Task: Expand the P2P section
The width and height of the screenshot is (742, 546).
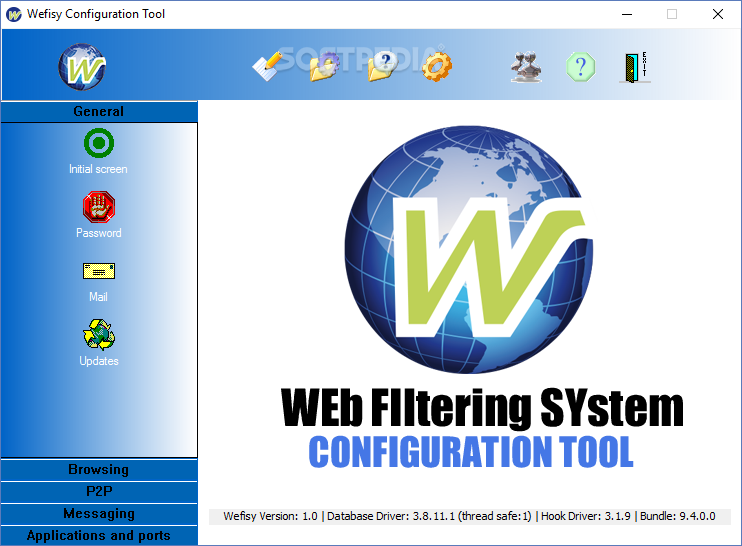Action: [x=99, y=492]
